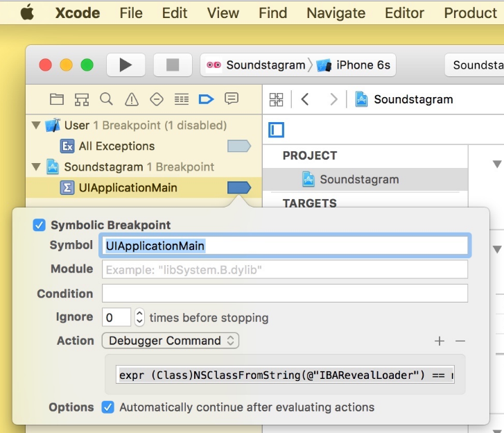504x433 pixels.
Task: Open the Navigate menu
Action: 336,13
